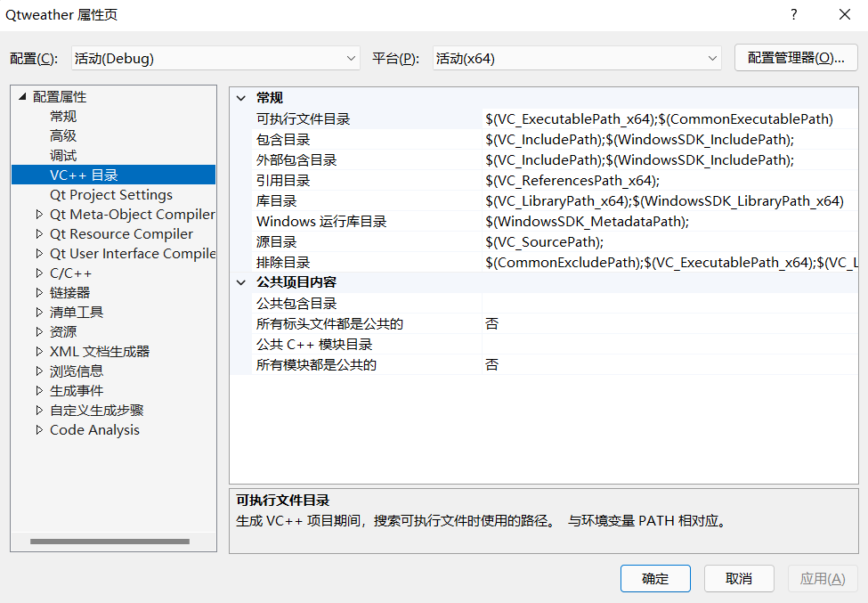Viewport: 868px width, 603px height.
Task: Expand the 生成事件 node
Action: [x=39, y=391]
